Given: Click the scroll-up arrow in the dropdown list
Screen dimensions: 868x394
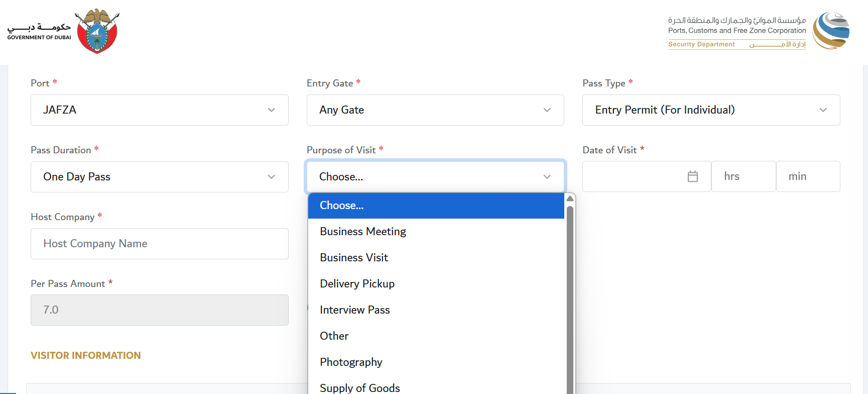Looking at the screenshot, I should pos(570,199).
